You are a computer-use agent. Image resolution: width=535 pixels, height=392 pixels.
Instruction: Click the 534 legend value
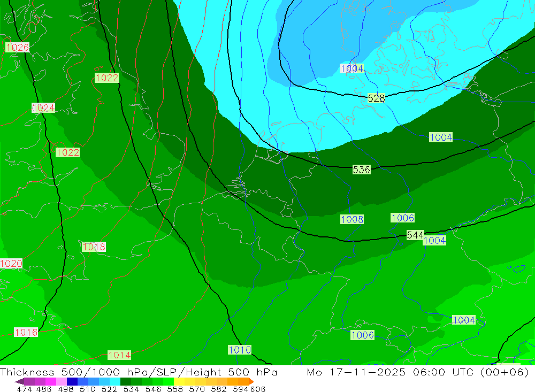(x=131, y=389)
